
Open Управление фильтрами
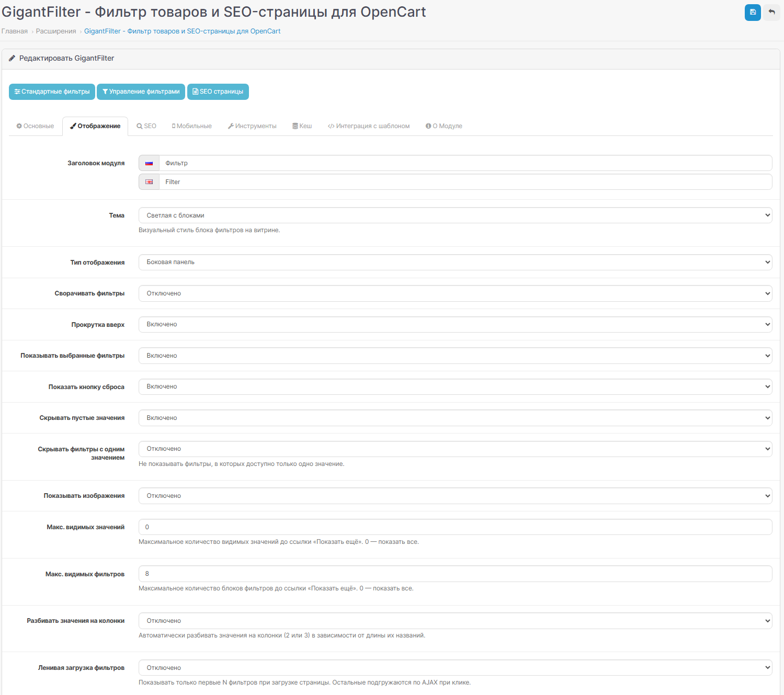[x=141, y=92]
